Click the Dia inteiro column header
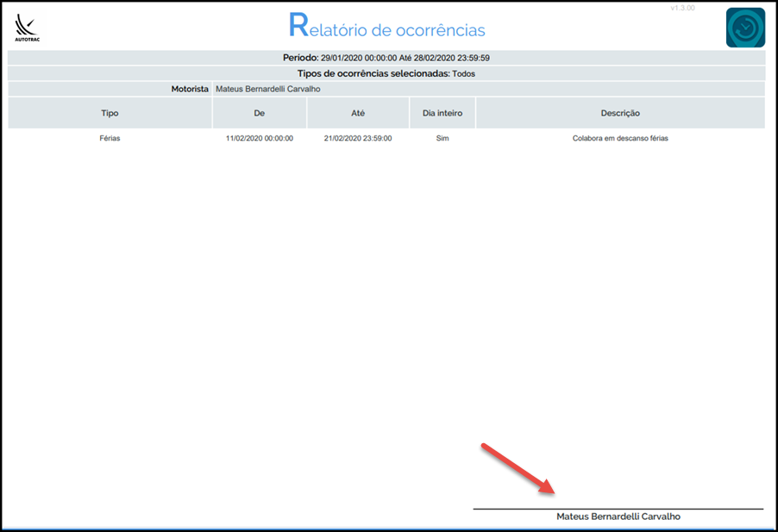778x532 pixels. click(x=442, y=113)
